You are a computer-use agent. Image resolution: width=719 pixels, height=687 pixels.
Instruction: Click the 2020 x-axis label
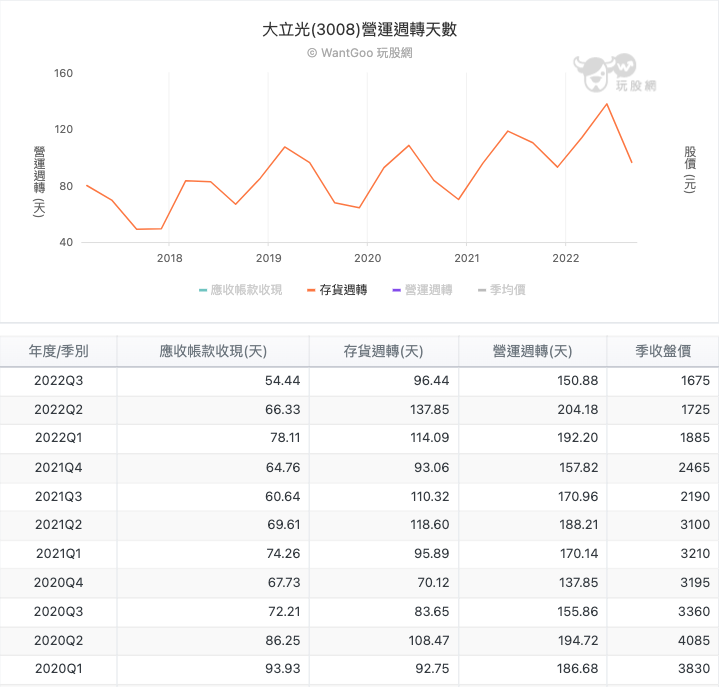point(367,258)
